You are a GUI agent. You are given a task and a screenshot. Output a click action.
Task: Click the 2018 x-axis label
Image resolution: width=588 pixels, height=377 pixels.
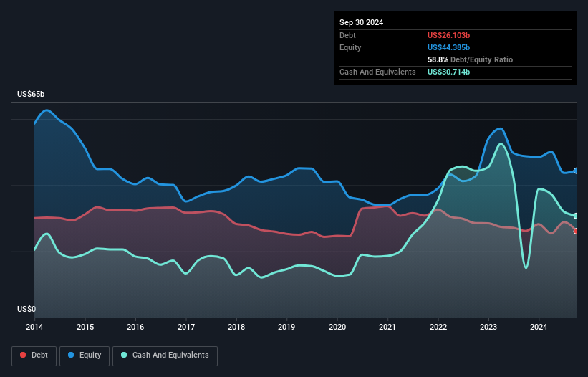(236, 327)
